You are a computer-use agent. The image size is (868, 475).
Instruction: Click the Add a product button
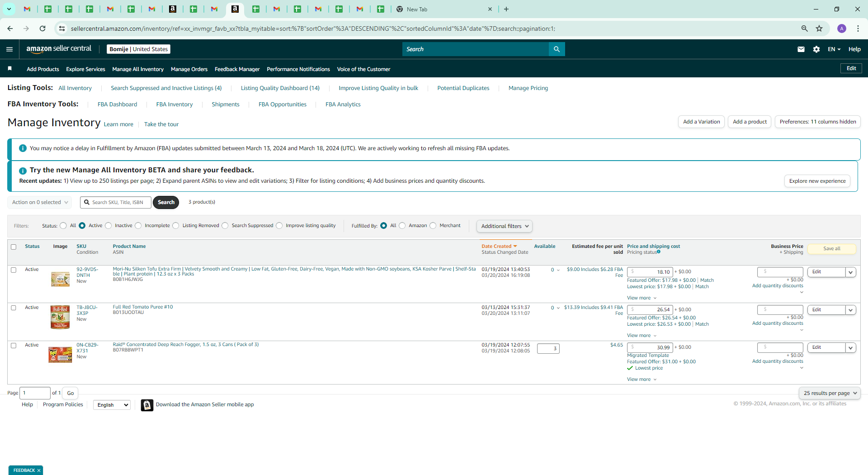click(x=750, y=122)
